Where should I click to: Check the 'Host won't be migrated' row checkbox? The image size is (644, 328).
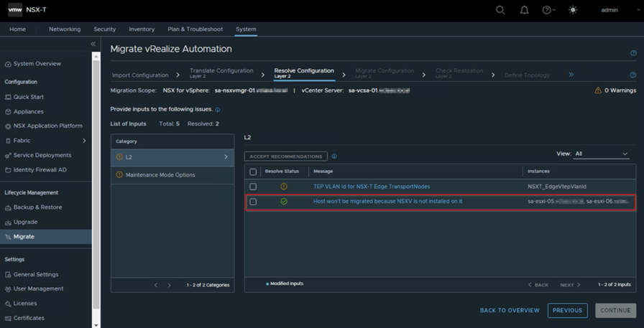point(253,202)
